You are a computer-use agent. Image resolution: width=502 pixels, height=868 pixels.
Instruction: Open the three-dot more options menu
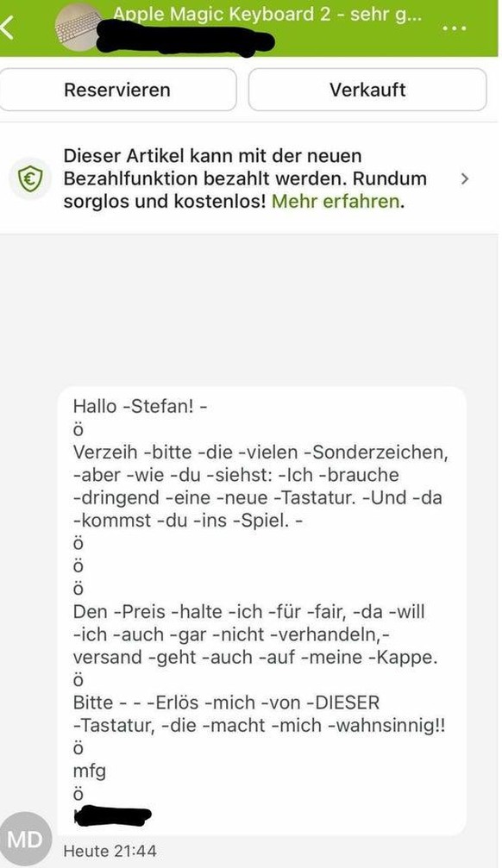[455, 28]
